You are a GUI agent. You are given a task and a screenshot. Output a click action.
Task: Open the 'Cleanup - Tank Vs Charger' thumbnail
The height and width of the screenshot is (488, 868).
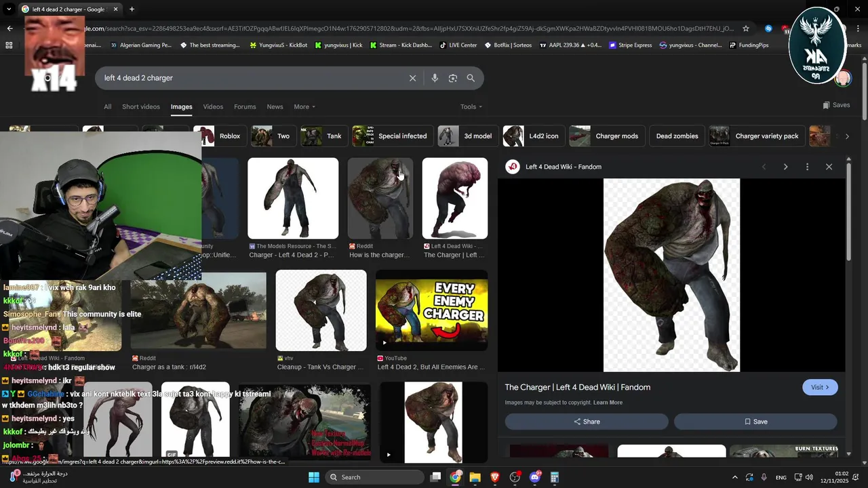[321, 310]
